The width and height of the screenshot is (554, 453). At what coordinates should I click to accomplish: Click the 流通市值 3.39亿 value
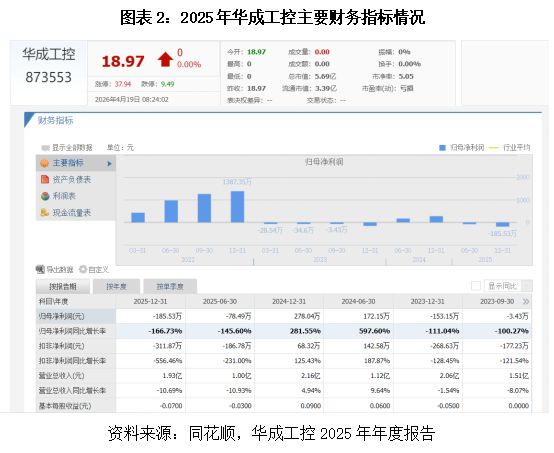click(326, 88)
